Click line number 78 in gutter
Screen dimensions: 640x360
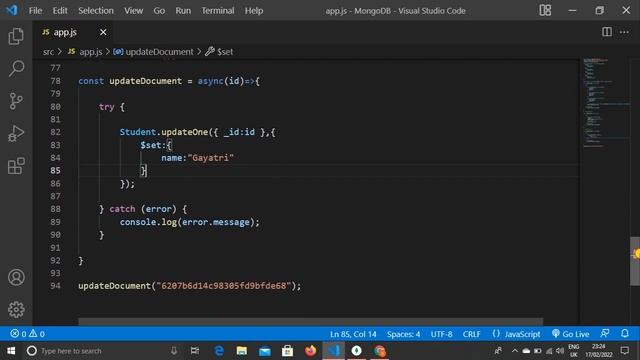(x=56, y=81)
